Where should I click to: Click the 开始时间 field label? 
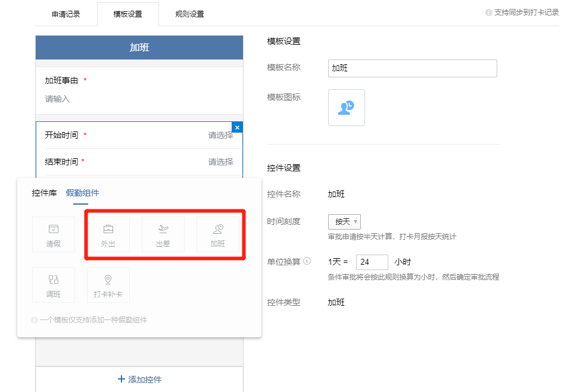click(x=61, y=135)
